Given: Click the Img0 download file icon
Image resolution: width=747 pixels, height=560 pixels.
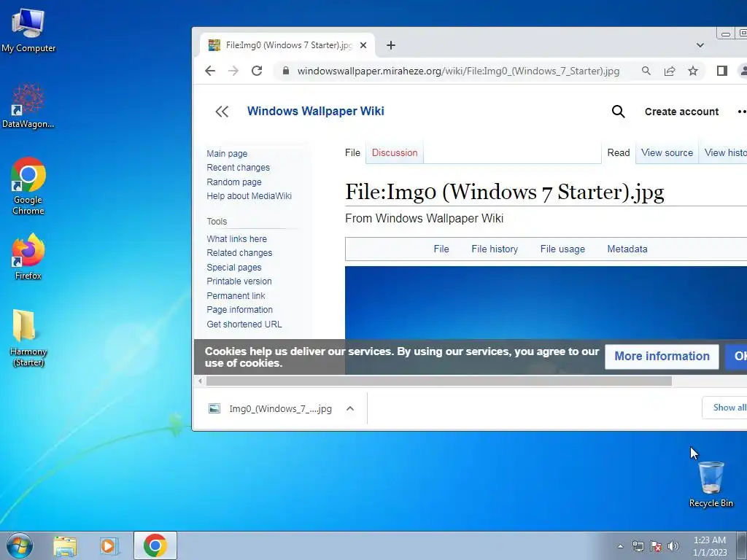Looking at the screenshot, I should pos(214,408).
